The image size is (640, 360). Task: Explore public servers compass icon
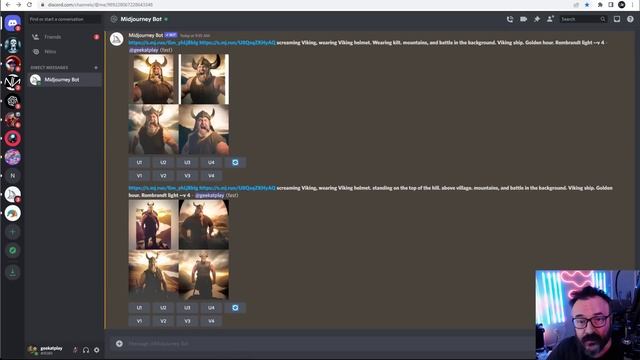tap(13, 251)
